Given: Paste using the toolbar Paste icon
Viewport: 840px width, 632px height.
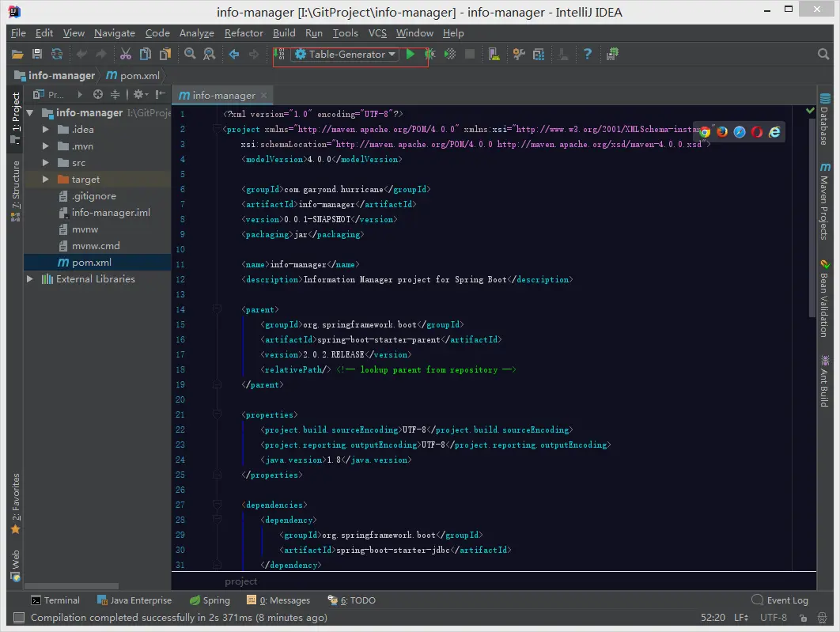Looking at the screenshot, I should (x=165, y=54).
